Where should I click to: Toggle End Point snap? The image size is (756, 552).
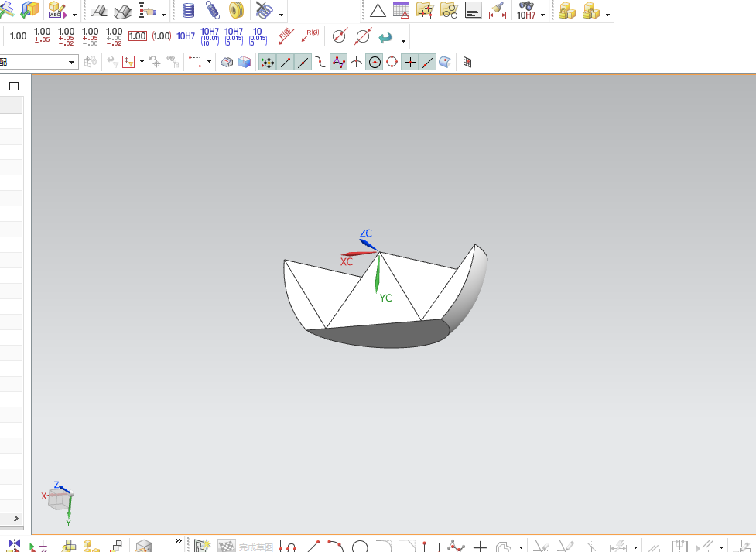coord(286,62)
